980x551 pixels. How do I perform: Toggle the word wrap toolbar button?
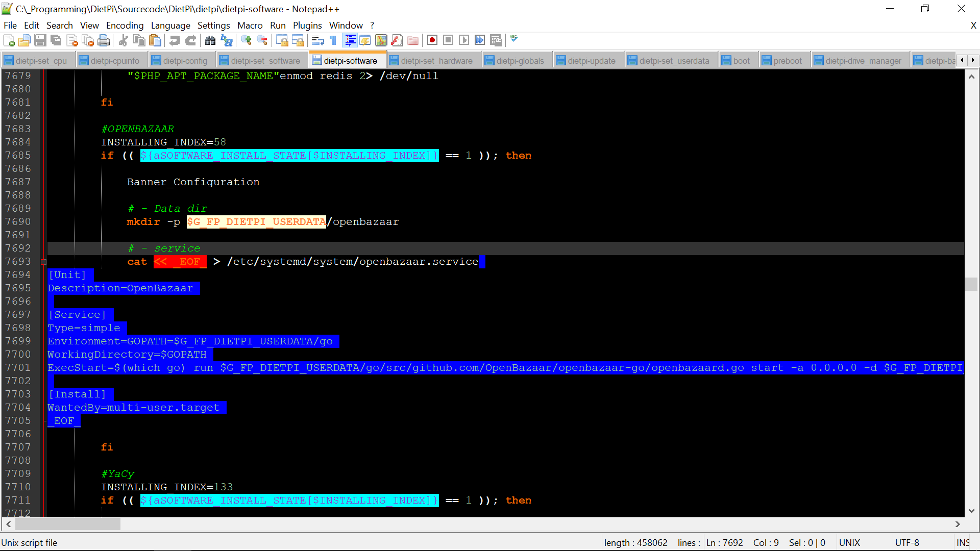[x=317, y=40]
